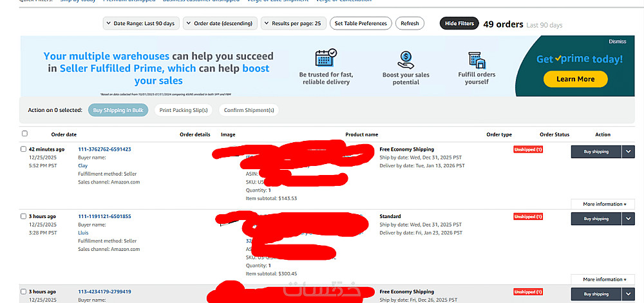
Task: Click Unshipped (1) status of Clay's order
Action: click(x=528, y=150)
